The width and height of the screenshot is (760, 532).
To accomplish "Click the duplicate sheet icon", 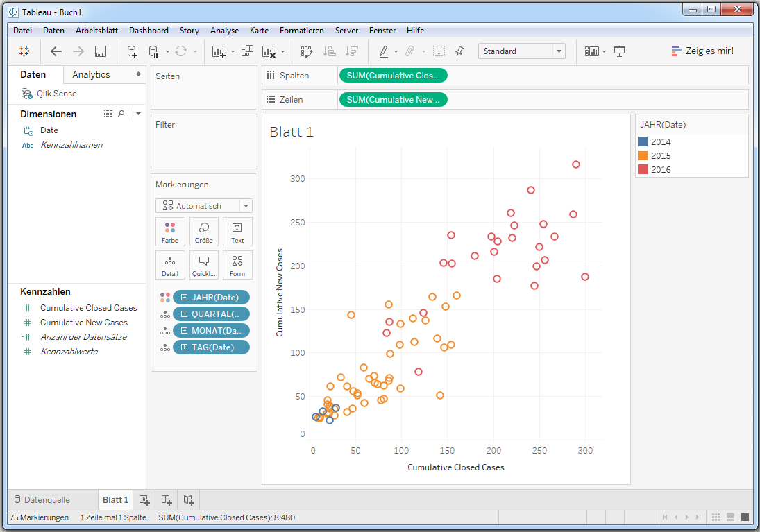I will click(x=247, y=51).
